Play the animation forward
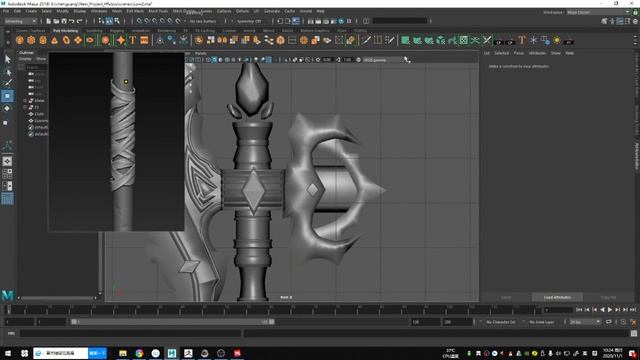The width and height of the screenshot is (640, 360). (610, 310)
